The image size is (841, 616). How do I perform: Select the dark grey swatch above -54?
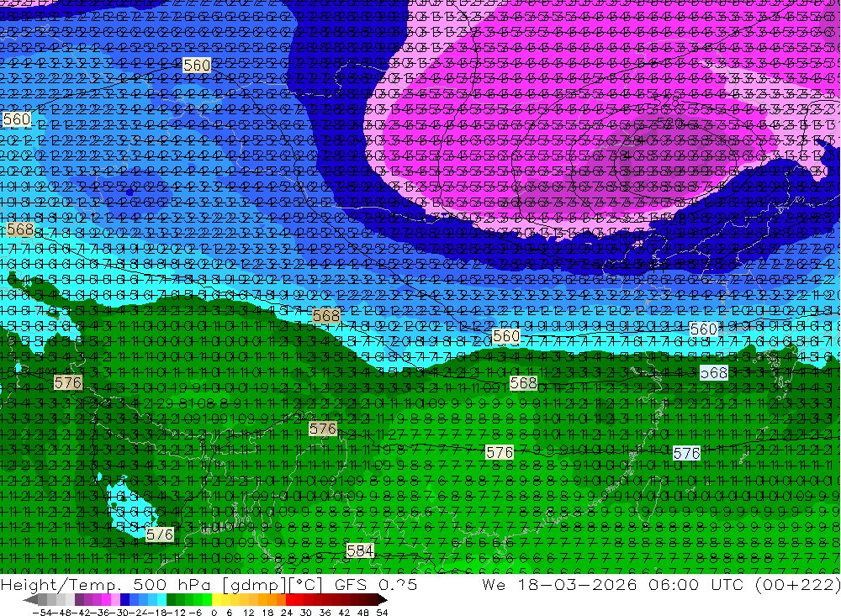pos(42,599)
